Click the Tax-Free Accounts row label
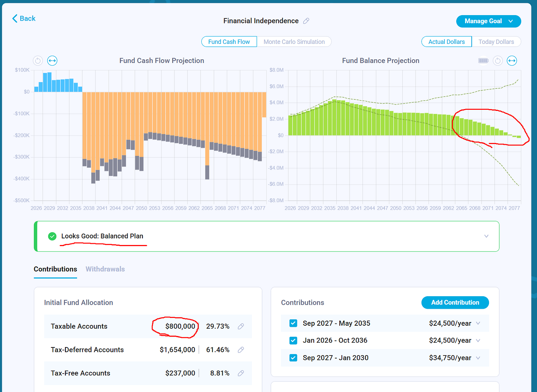Screen dimensions: 537x392 click(x=80, y=373)
